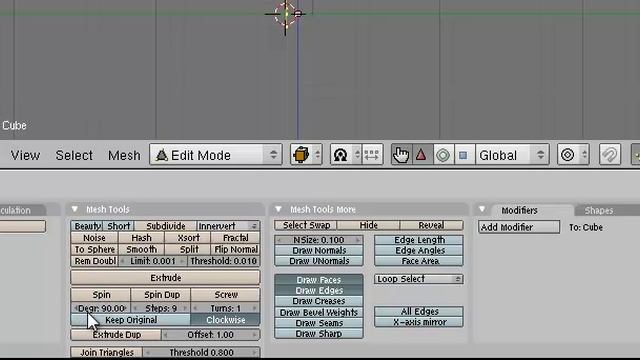
Task: Switch to the Shapes tab
Action: tap(599, 210)
